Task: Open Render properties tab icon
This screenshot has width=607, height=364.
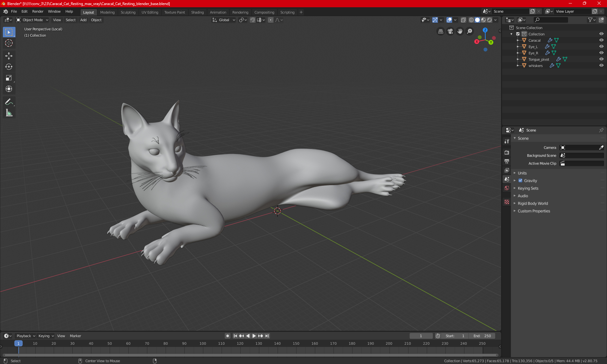Action: click(x=507, y=153)
